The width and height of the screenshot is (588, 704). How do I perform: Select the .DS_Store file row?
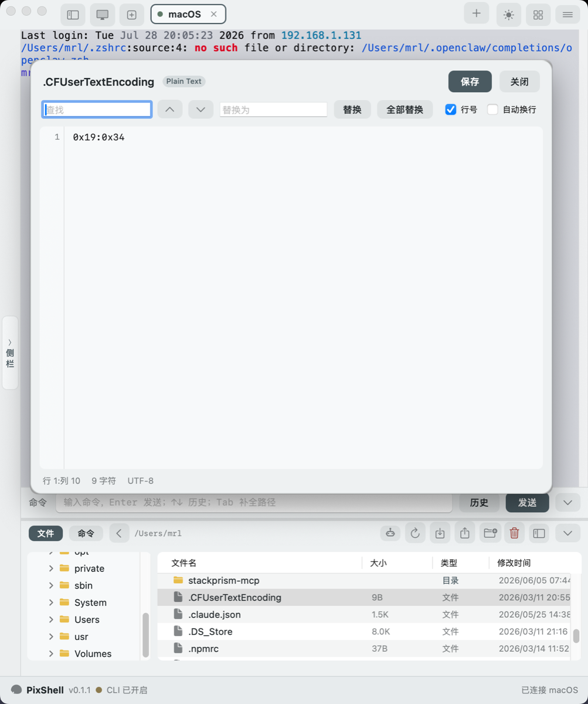(x=365, y=631)
